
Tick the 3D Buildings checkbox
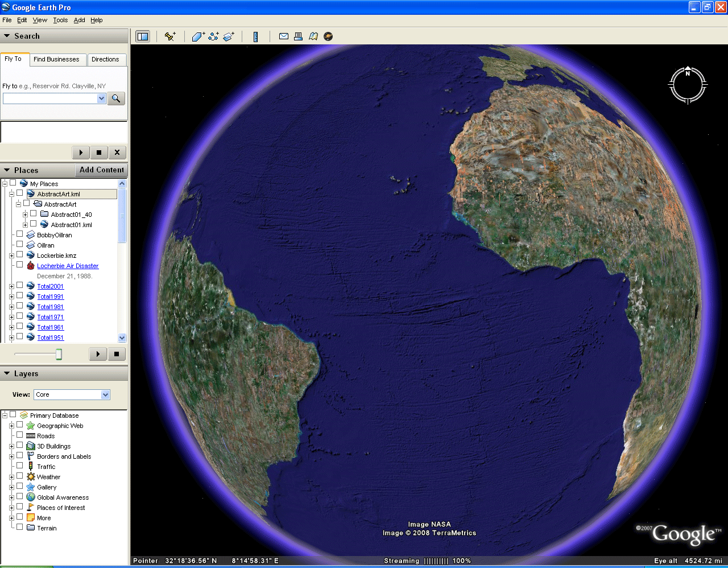click(20, 446)
